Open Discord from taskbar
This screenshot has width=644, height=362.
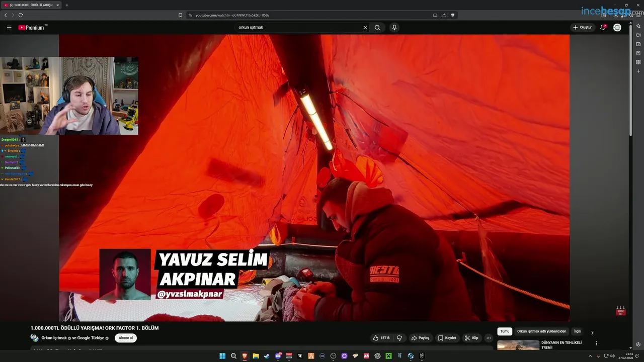pyautogui.click(x=278, y=356)
